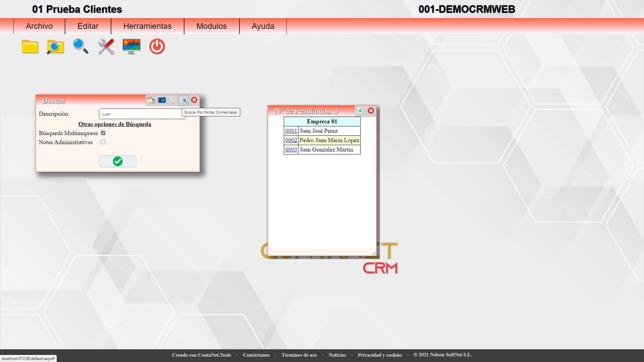The width and height of the screenshot is (644, 362).
Task: Open the Editar menu
Action: [x=88, y=26]
